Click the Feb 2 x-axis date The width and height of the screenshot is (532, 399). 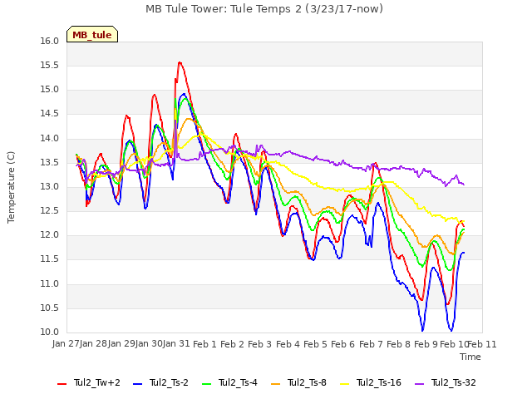[233, 344]
